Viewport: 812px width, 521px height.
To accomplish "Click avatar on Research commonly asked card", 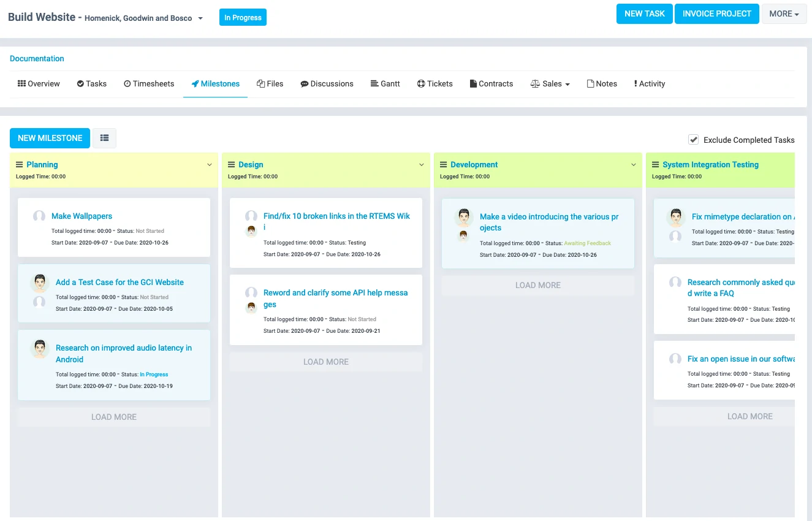I will coord(675,283).
